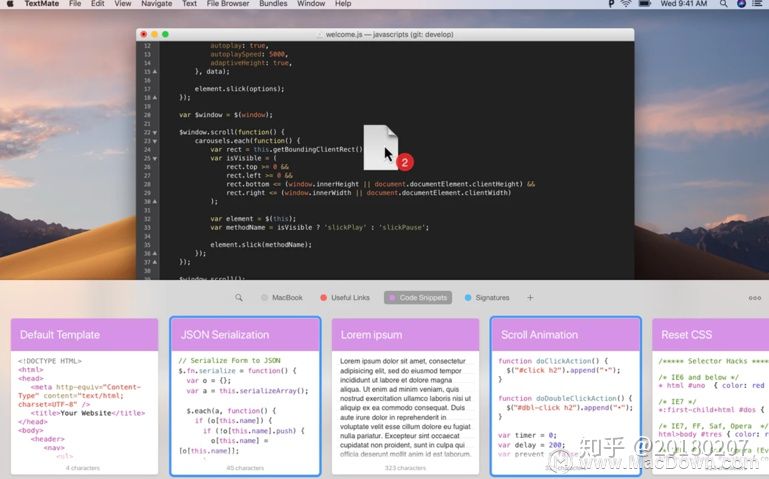Open the File Browser menu
Image resolution: width=769 pixels, height=479 pixels.
click(227, 4)
